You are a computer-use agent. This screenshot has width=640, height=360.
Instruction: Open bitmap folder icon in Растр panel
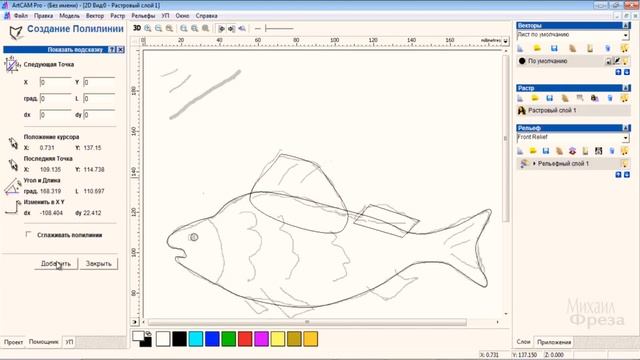(x=535, y=98)
